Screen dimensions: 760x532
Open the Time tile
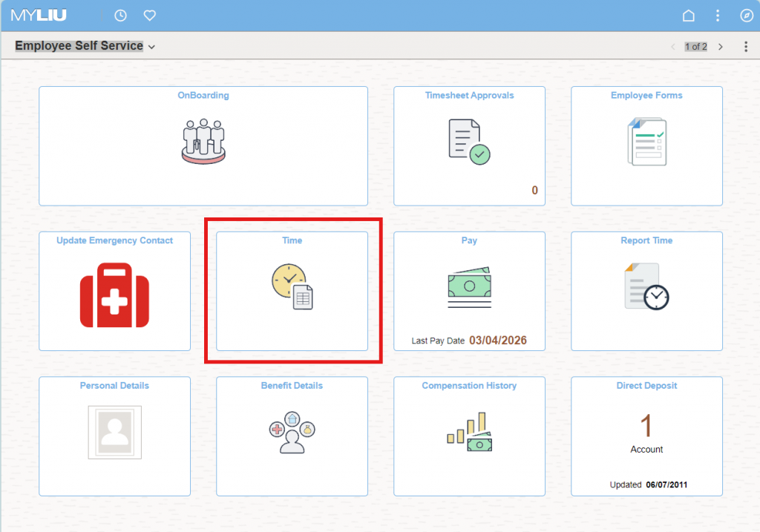pyautogui.click(x=292, y=291)
